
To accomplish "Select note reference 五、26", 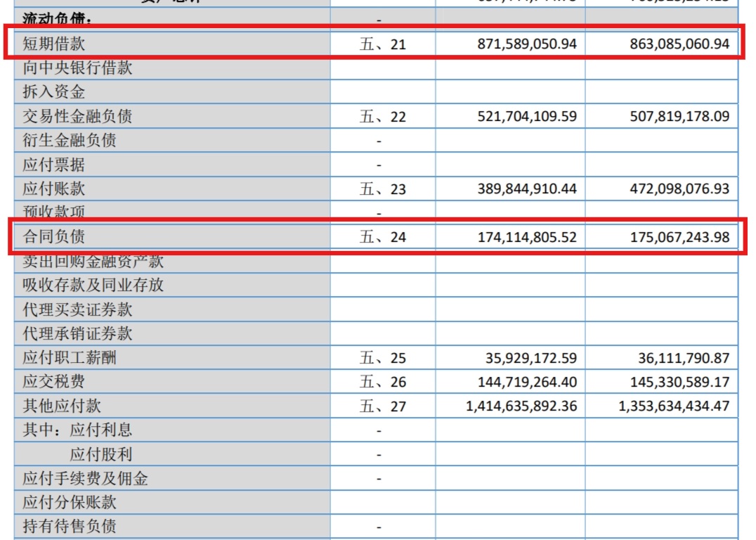I will pyautogui.click(x=383, y=382).
